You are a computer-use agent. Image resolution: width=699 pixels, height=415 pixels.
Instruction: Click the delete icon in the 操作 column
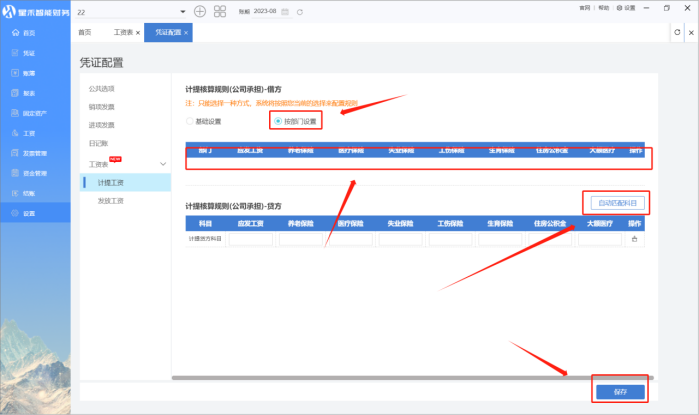click(633, 240)
